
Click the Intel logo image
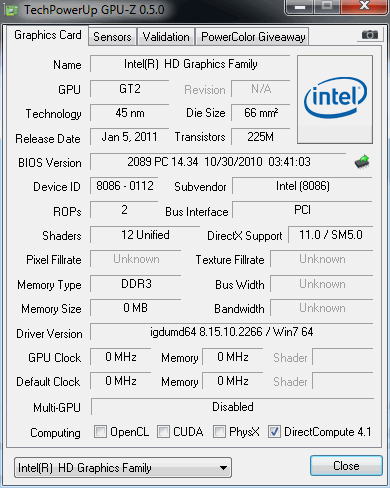pyautogui.click(x=335, y=99)
